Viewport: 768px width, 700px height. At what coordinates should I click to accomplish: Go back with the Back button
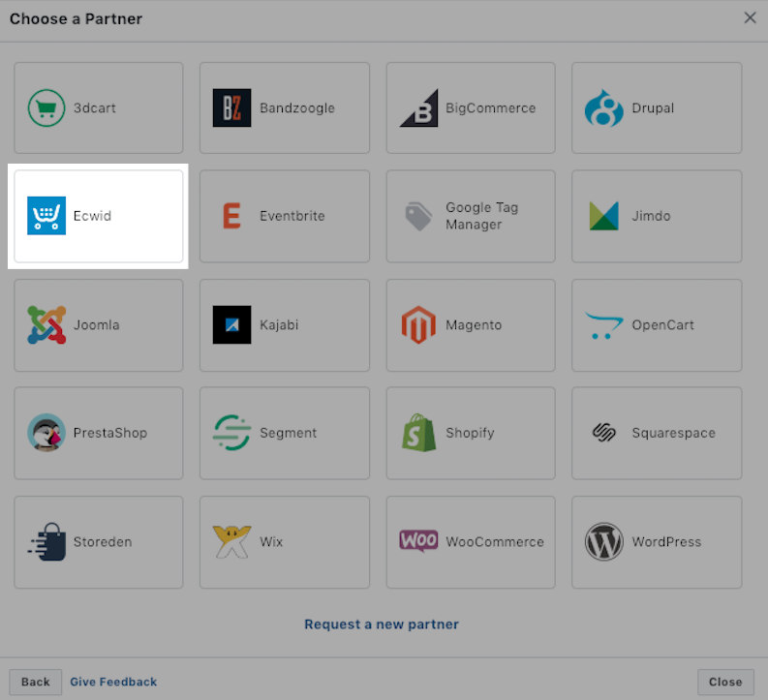pos(35,682)
